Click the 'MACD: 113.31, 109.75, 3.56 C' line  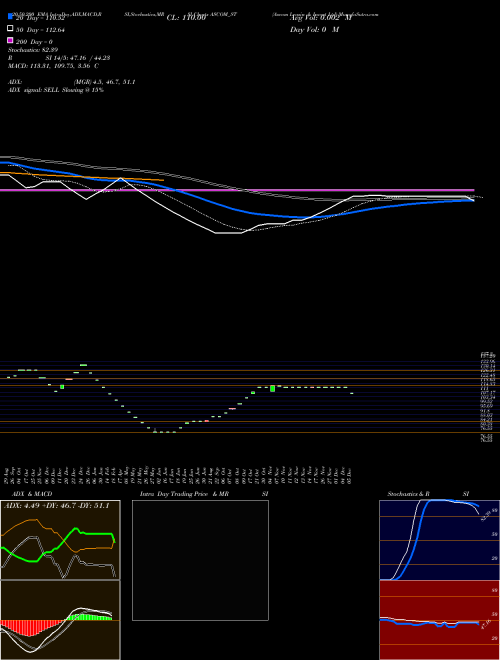pos(53,66)
